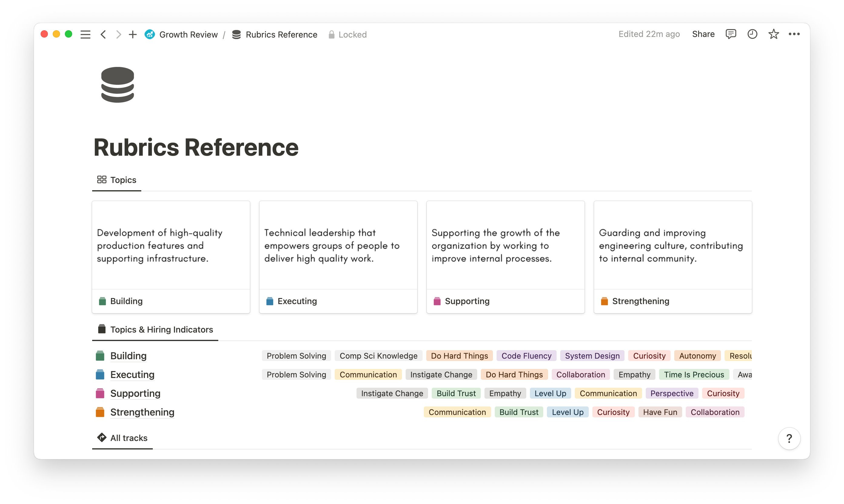Viewport: 844px width, 504px height.
Task: Click Instigate Change tag in Executing row
Action: 441,374
